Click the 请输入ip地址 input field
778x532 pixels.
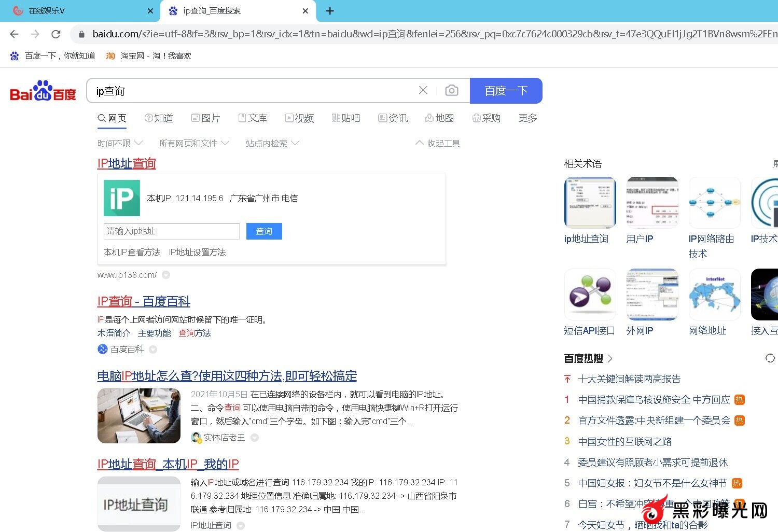click(x=171, y=231)
